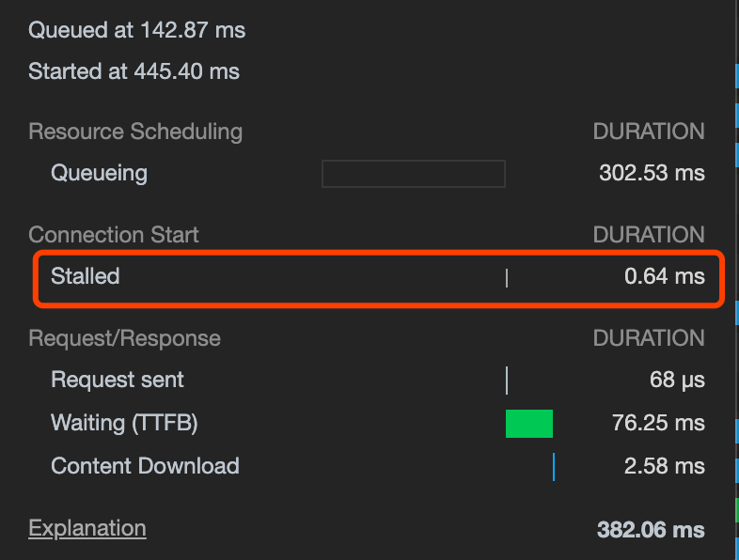Click the Stalled timing marker

[x=507, y=278]
